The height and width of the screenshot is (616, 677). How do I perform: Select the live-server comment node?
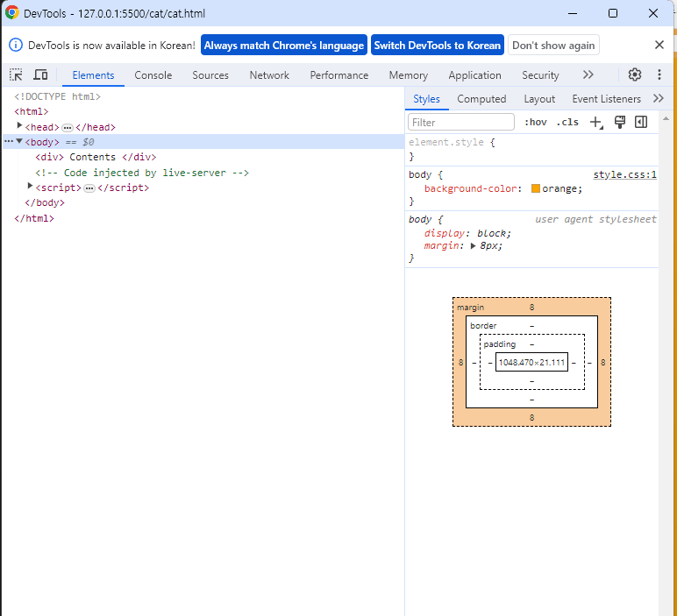[x=142, y=173]
